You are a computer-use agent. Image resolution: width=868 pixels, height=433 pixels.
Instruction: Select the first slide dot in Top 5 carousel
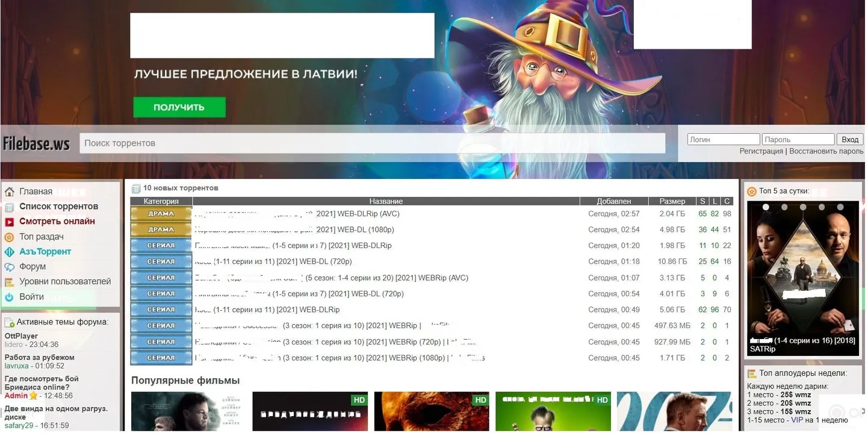(x=766, y=207)
